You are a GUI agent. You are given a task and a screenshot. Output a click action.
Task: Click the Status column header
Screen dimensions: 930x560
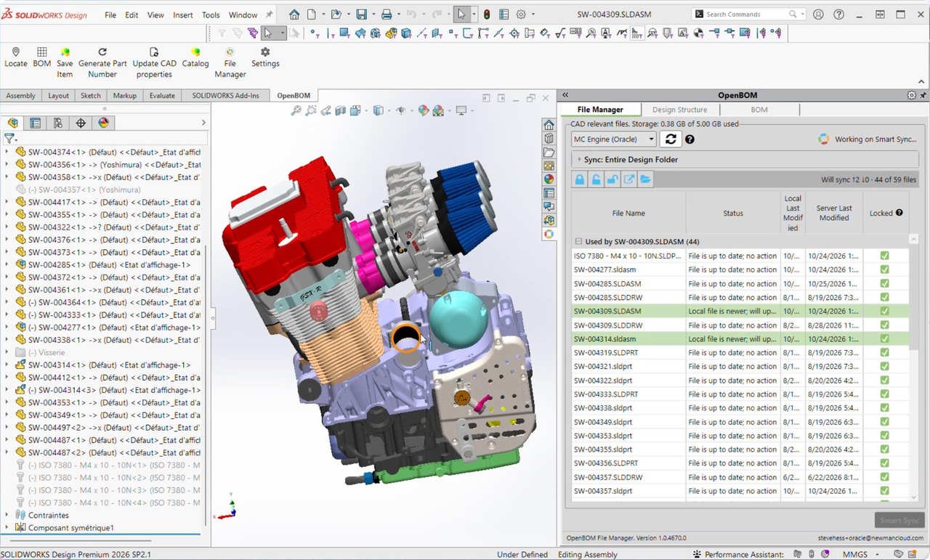[x=733, y=213]
